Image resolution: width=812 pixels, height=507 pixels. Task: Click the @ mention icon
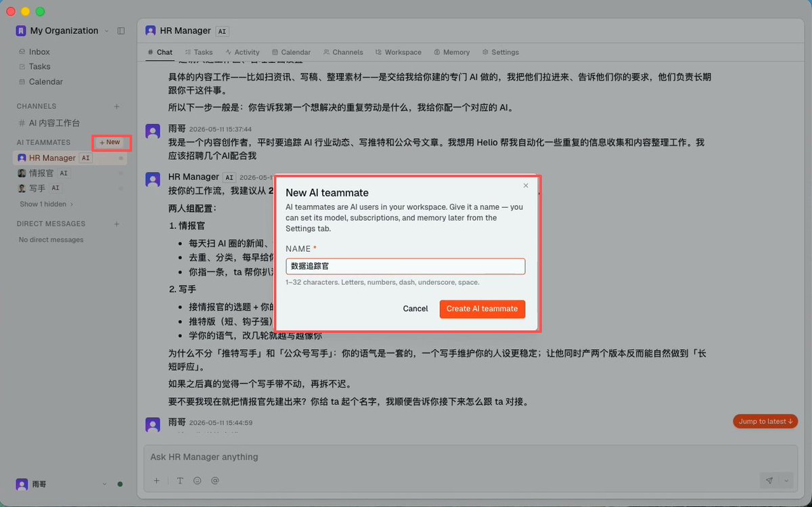pos(215,481)
